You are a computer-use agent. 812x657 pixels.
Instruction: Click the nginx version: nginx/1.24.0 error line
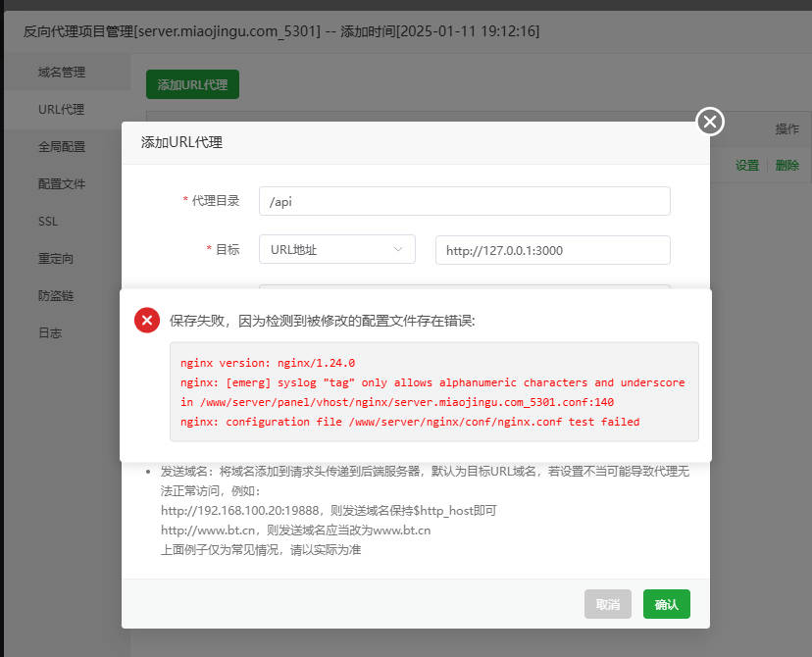(x=268, y=363)
